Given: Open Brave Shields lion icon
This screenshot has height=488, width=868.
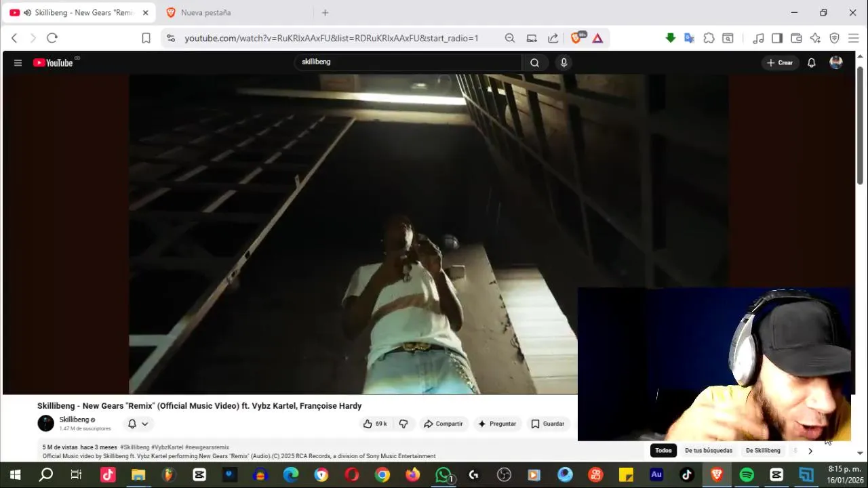Looking at the screenshot, I should click(577, 38).
